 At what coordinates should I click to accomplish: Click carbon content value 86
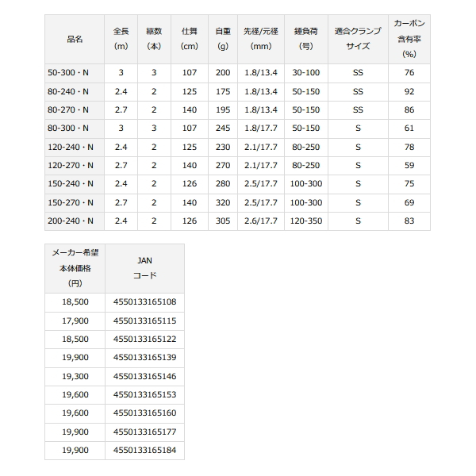tap(409, 110)
